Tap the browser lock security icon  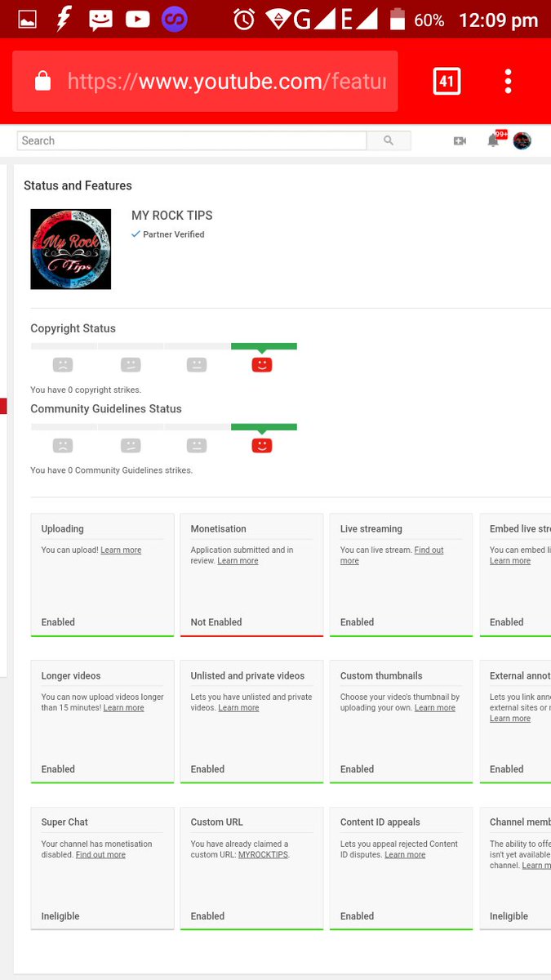coord(42,81)
